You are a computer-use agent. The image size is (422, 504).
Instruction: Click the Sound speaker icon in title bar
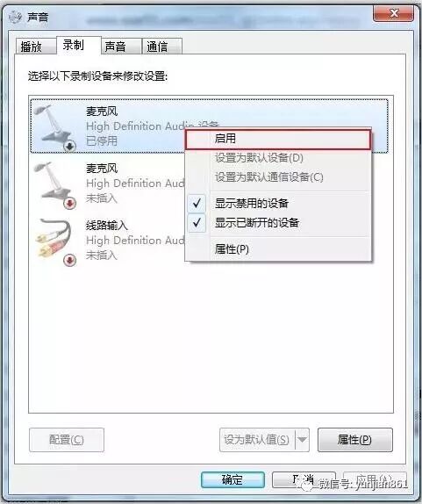(x=15, y=17)
